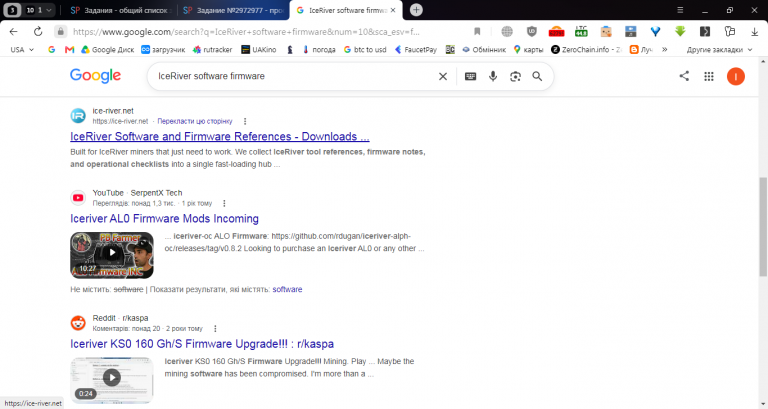Open options menu for YouTube result

pyautogui.click(x=224, y=203)
